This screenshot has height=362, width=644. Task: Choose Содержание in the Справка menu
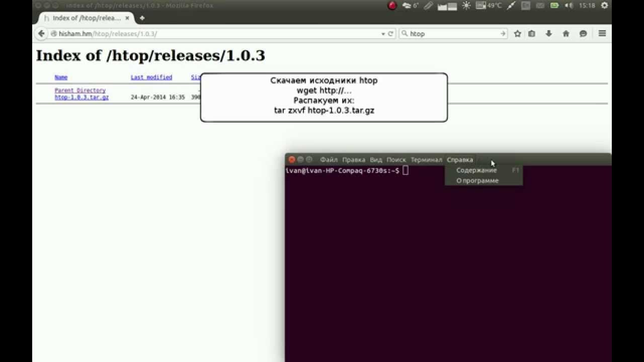coord(484,170)
